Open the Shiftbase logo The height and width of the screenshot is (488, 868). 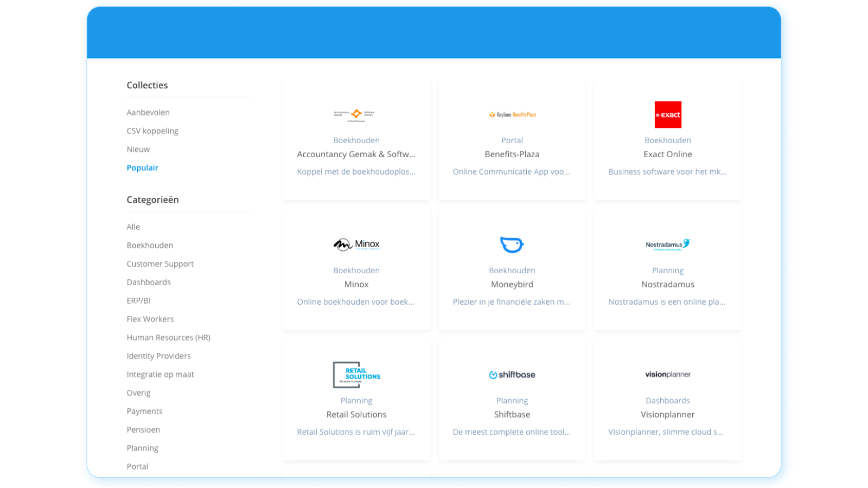point(512,375)
